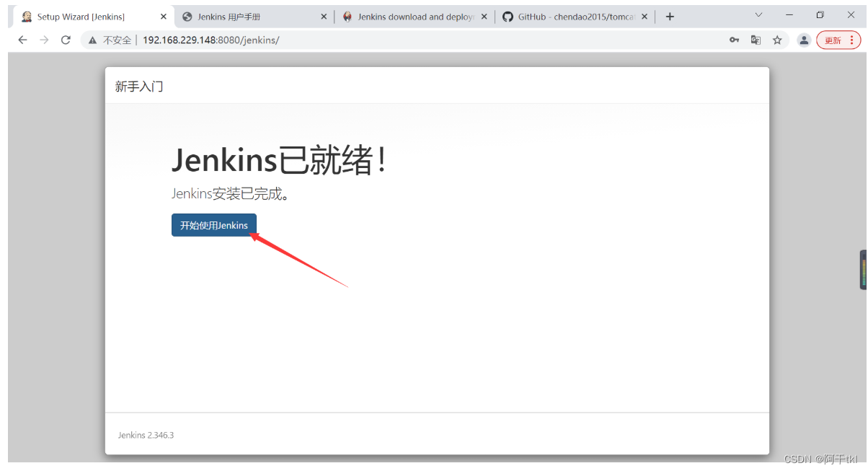Click the translate page icon
The height and width of the screenshot is (471, 868).
(x=756, y=40)
